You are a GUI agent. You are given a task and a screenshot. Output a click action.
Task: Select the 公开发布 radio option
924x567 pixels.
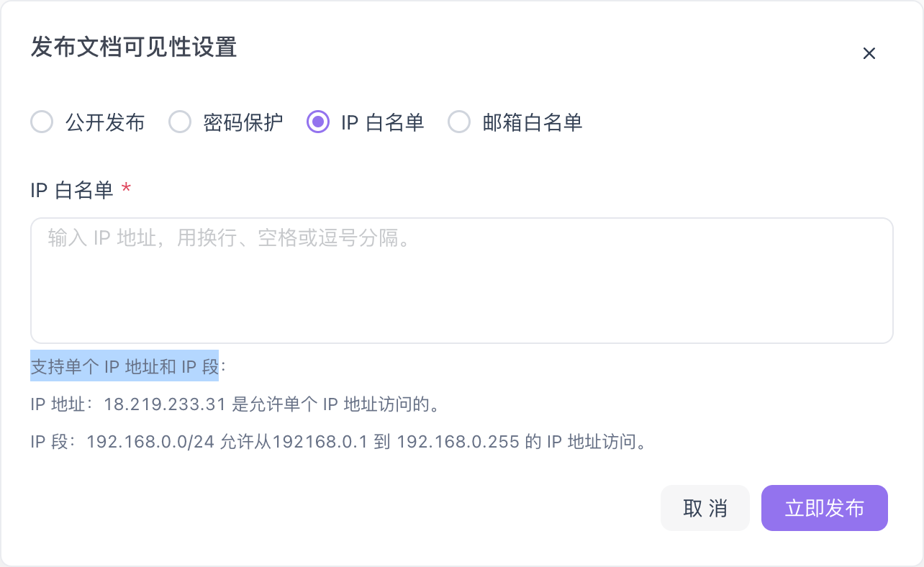(104, 122)
